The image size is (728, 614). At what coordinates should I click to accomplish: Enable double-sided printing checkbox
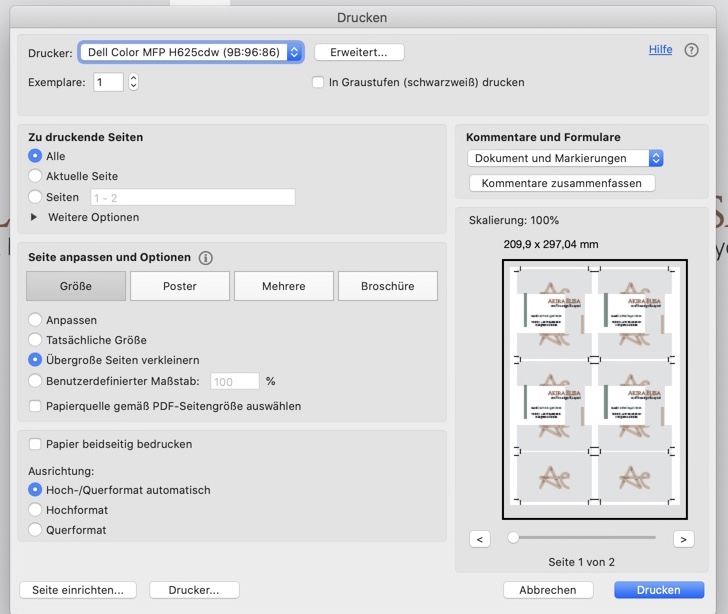36,444
